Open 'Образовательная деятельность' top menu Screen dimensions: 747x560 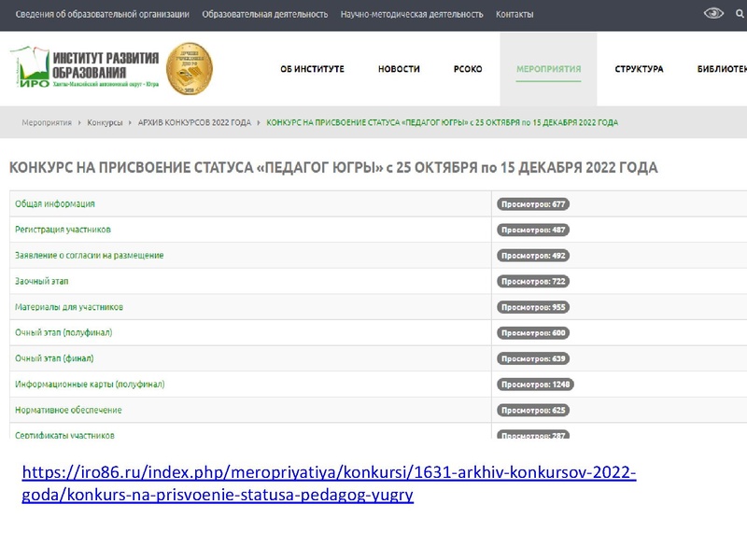tap(264, 14)
